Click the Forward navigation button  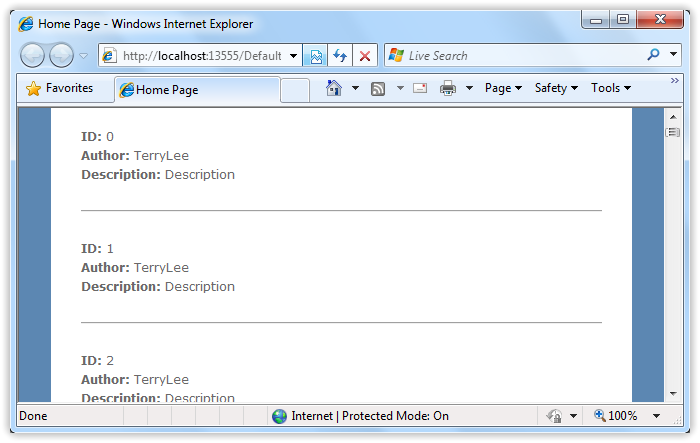click(62, 56)
